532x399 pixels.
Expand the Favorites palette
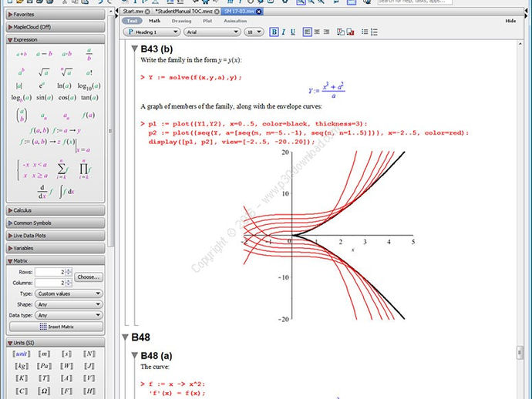56,14
